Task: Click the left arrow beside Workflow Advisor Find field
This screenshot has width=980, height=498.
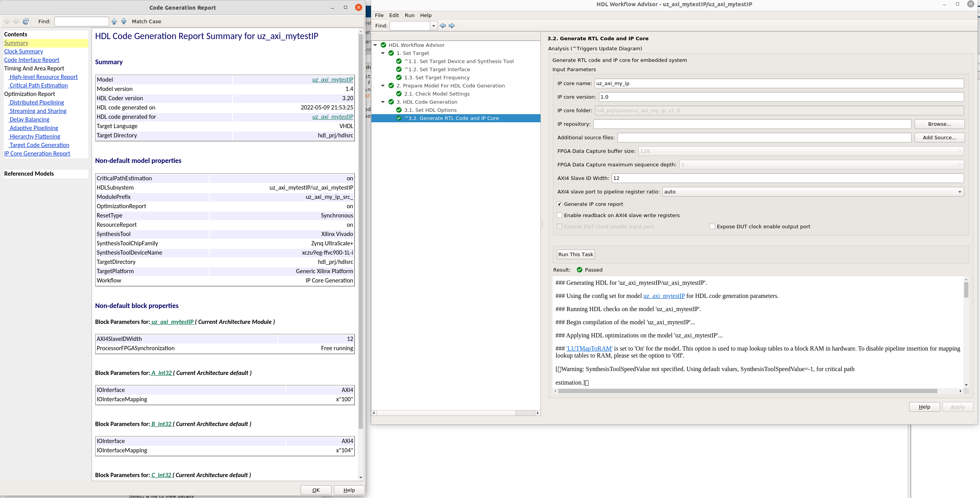Action: pos(443,26)
